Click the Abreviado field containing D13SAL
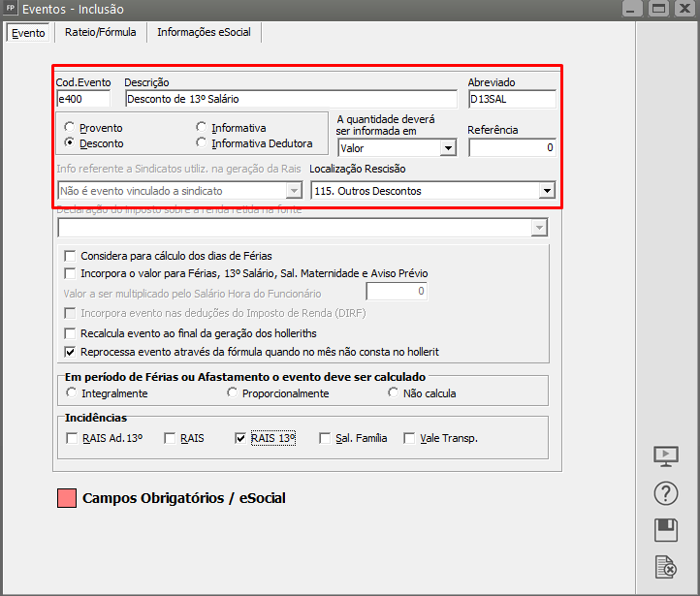Viewport: 700px width, 596px height. point(511,99)
